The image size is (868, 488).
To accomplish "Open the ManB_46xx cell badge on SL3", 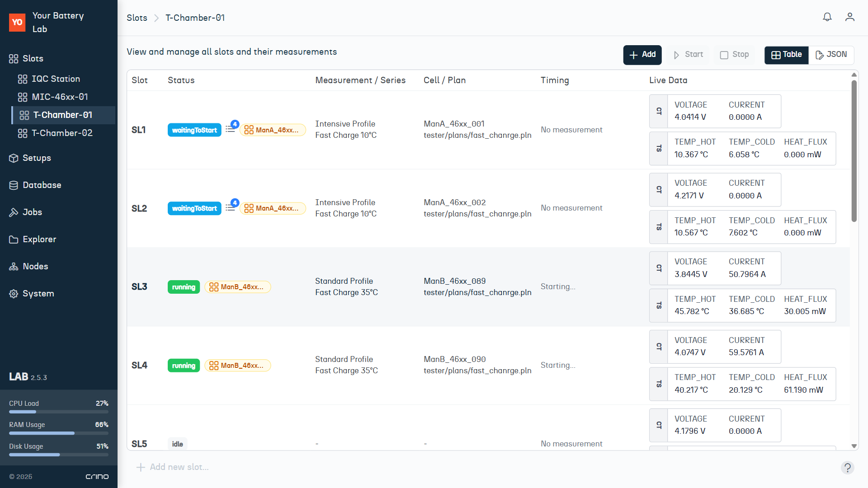I will coord(237,286).
